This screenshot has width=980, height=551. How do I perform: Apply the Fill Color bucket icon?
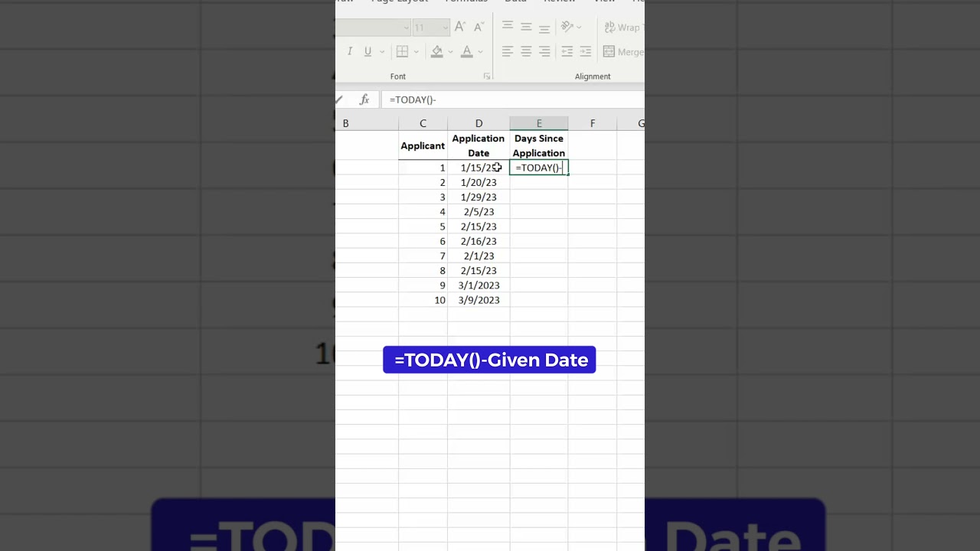(436, 51)
